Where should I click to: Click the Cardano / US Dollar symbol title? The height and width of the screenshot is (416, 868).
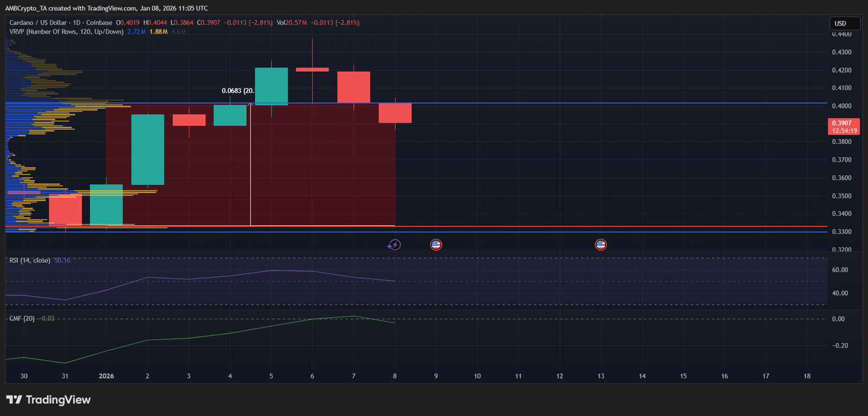pyautogui.click(x=38, y=23)
